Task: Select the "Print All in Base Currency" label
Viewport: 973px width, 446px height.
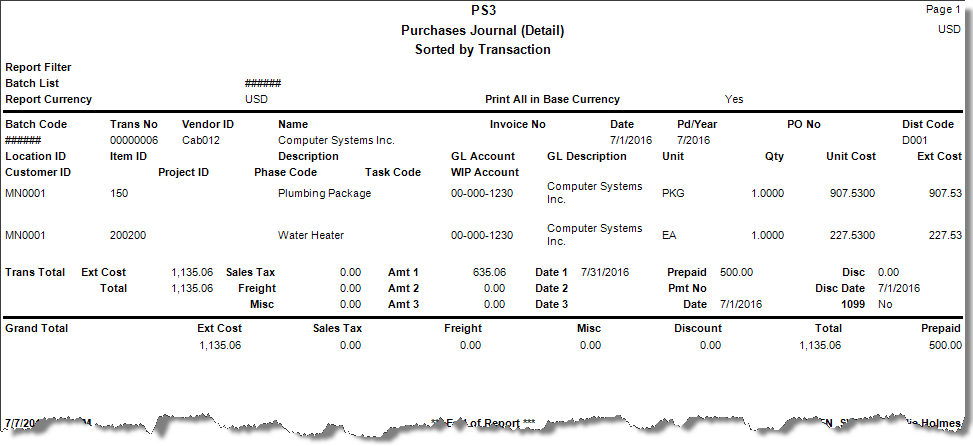Action: [x=552, y=99]
